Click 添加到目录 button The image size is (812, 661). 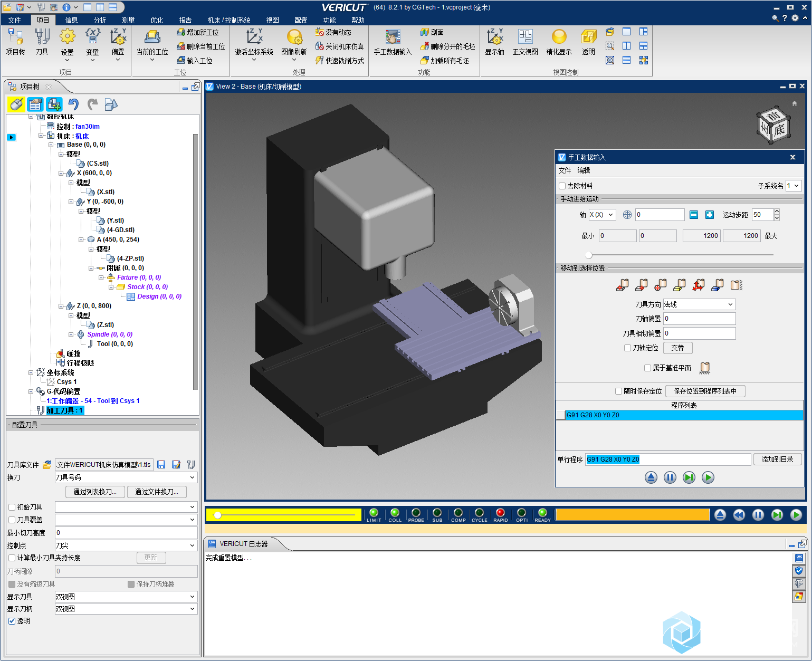[777, 459]
